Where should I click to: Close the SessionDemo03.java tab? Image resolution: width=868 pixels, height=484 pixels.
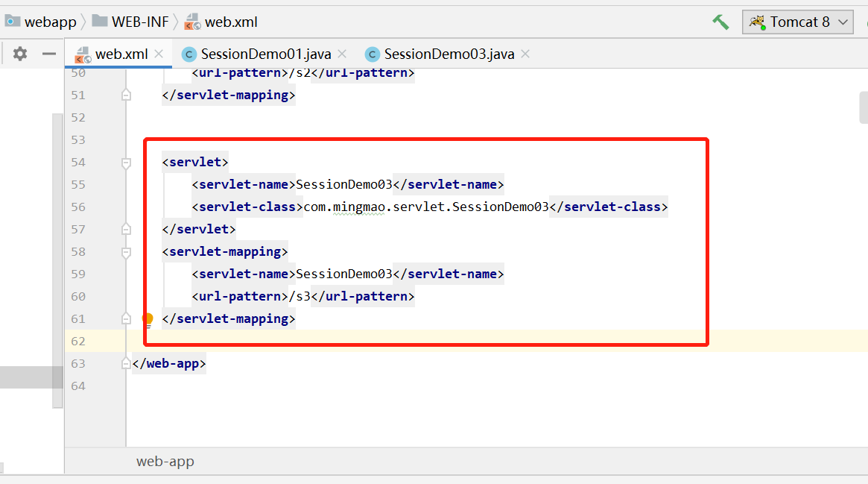point(525,54)
